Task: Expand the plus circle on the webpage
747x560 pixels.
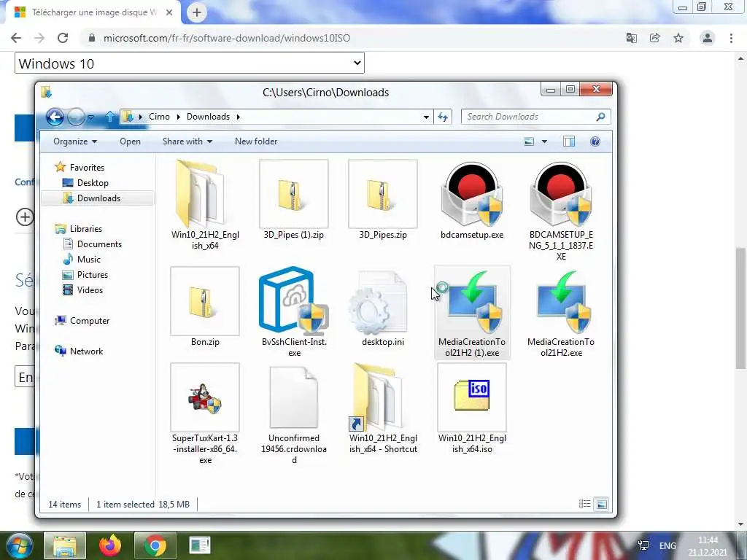Action: (x=25, y=217)
